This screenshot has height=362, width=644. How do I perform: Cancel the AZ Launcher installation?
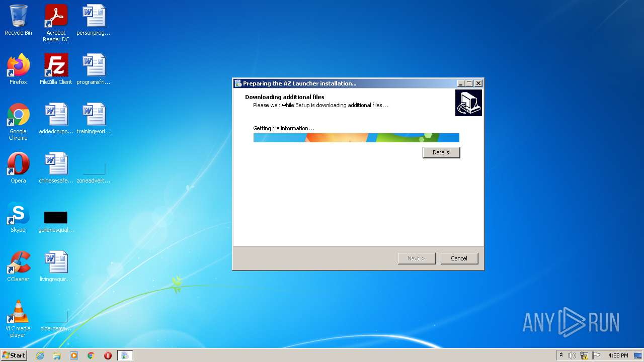pyautogui.click(x=459, y=258)
